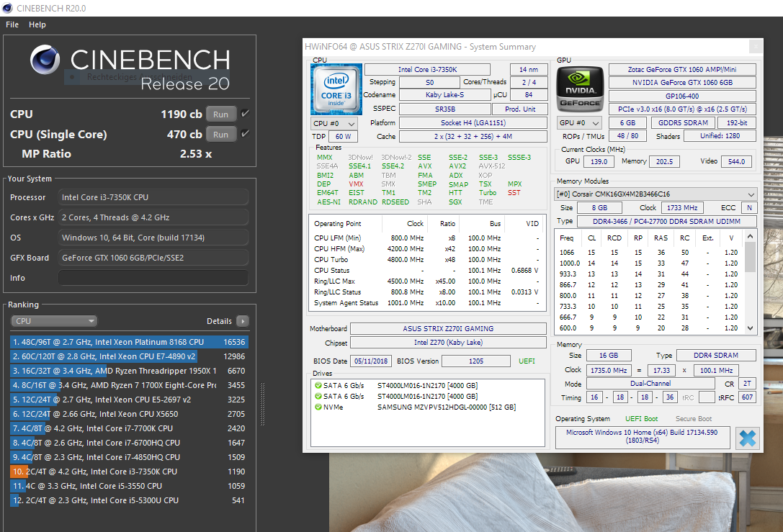Select ranking entry Intel Core i7-7700K CPU
This screenshot has width=783, height=532.
click(130, 428)
